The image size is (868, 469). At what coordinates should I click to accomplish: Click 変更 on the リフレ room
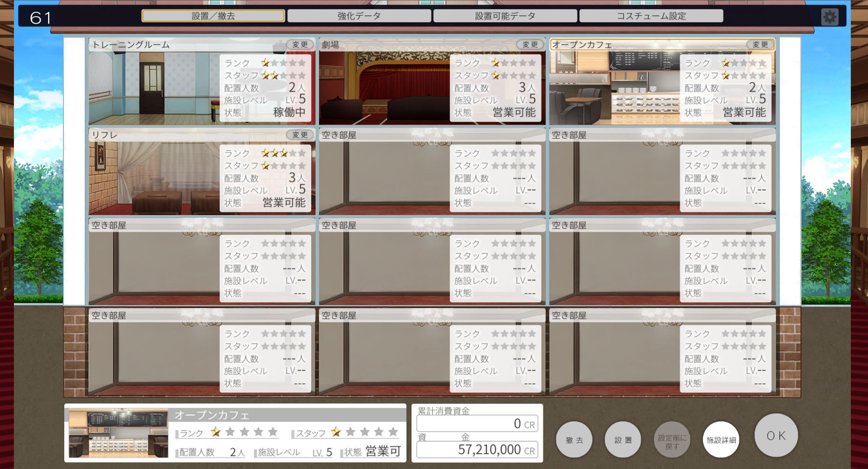300,135
